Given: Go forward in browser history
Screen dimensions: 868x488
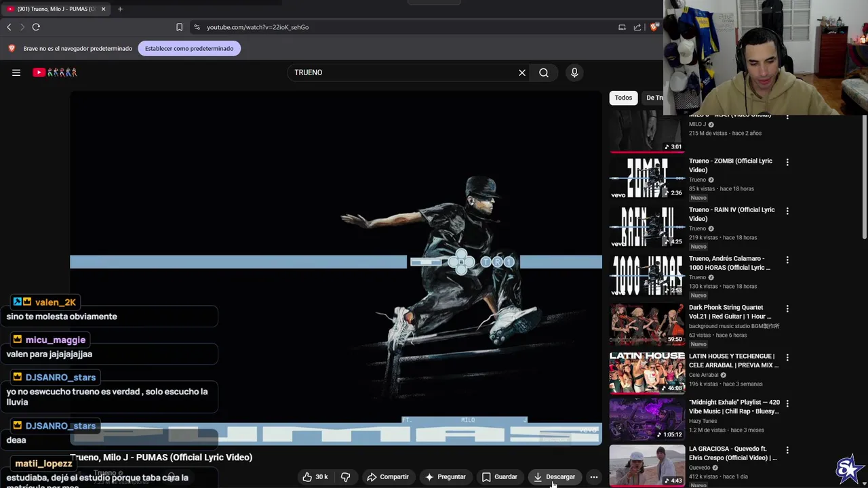Looking at the screenshot, I should [x=22, y=27].
